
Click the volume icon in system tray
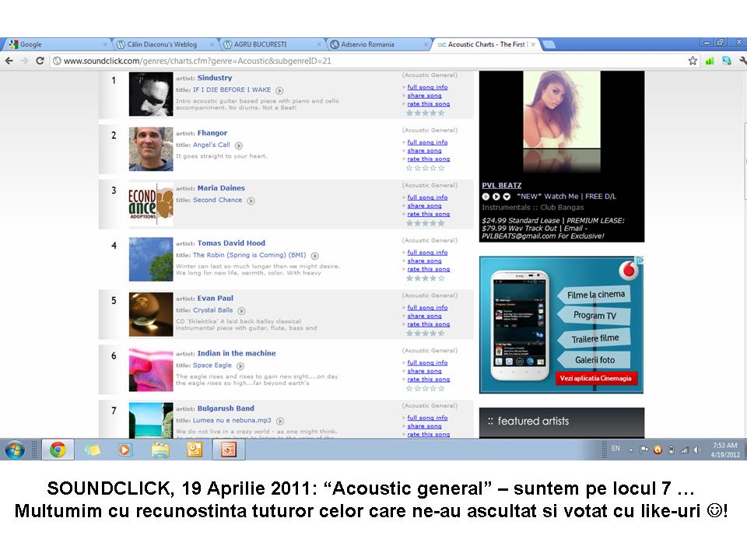point(696,450)
